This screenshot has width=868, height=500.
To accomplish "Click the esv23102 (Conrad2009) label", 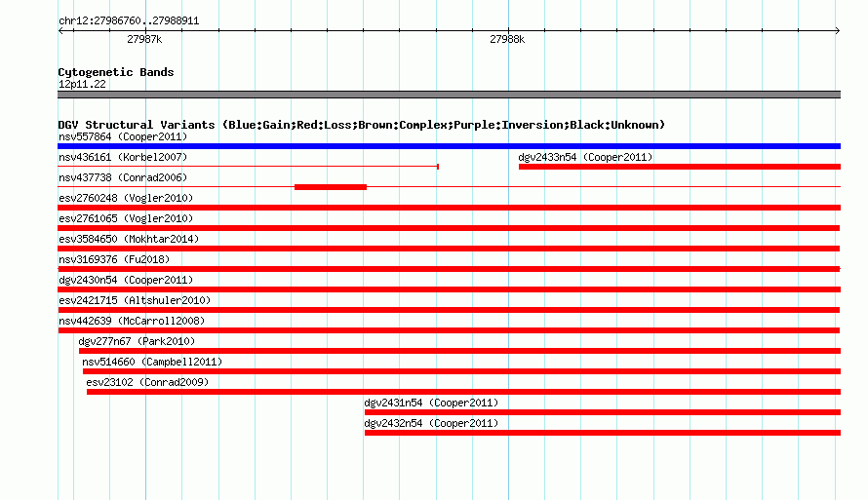I will 147,382.
